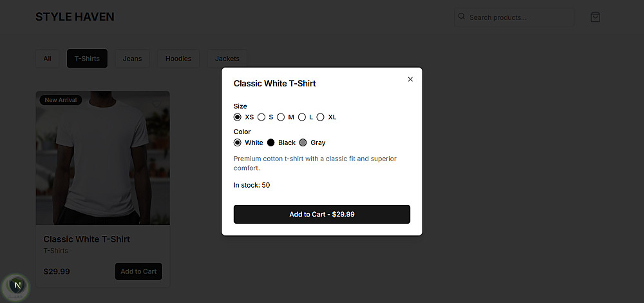This screenshot has height=303, width=644.
Task: Choose the White color option
Action: coord(238,142)
